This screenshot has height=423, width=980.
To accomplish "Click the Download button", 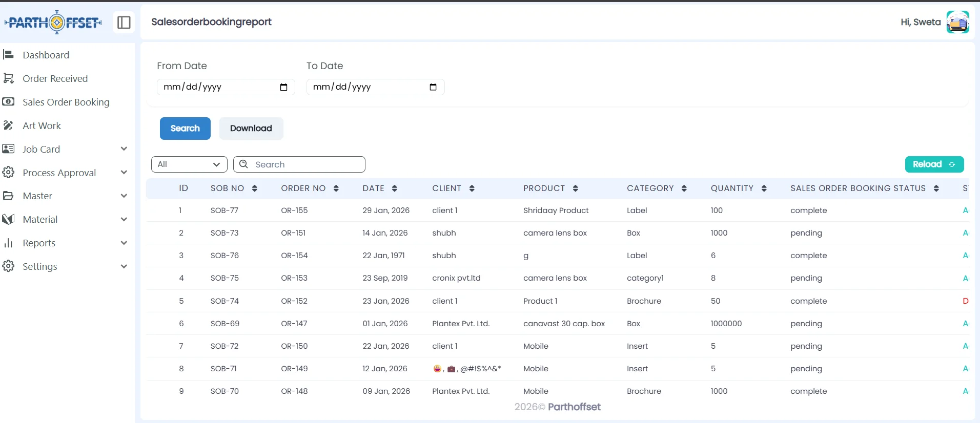I will pyautogui.click(x=251, y=129).
